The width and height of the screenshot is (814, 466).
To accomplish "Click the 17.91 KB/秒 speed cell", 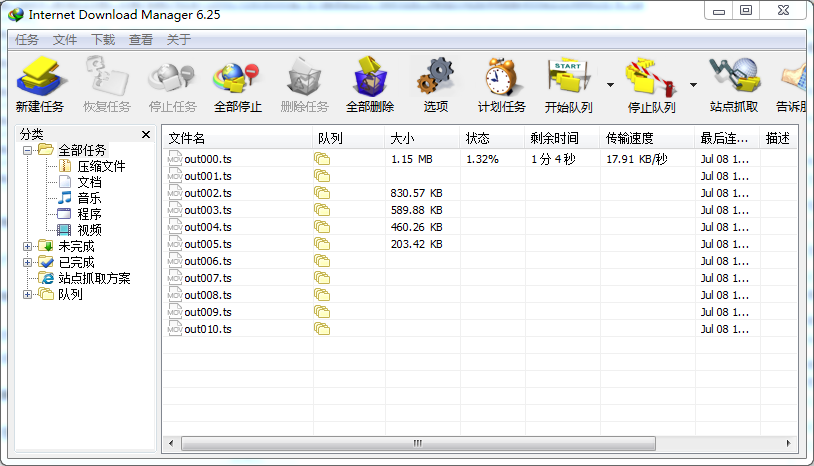I will [x=636, y=159].
